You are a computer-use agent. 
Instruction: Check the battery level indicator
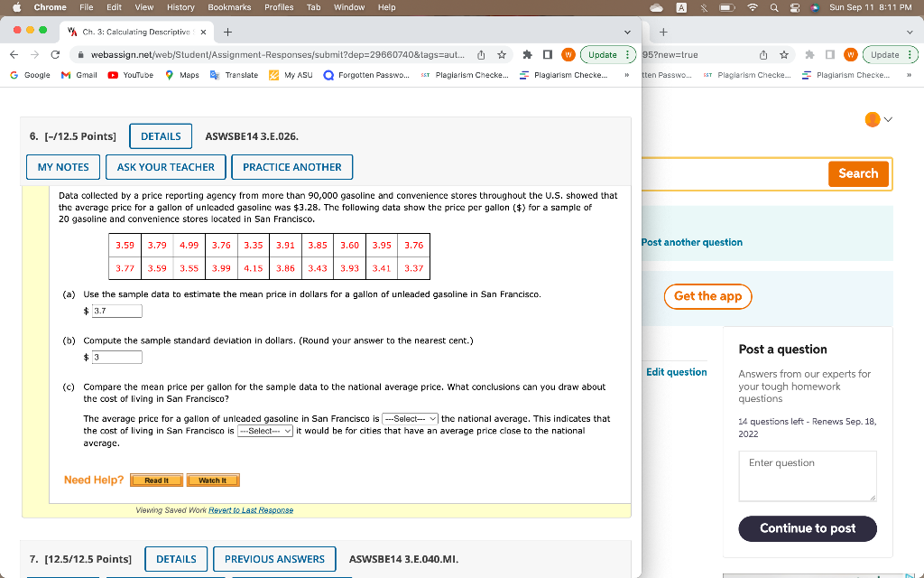point(726,7)
